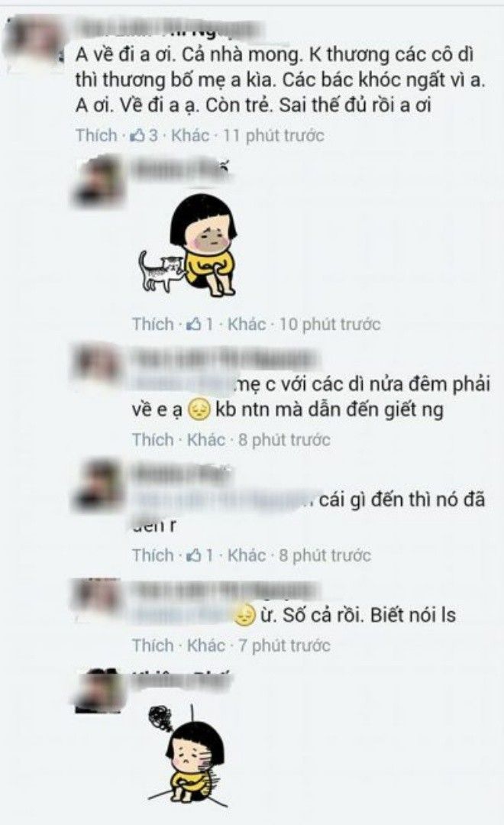
Task: Click the '7 phút trước' timestamp
Action: 285,645
